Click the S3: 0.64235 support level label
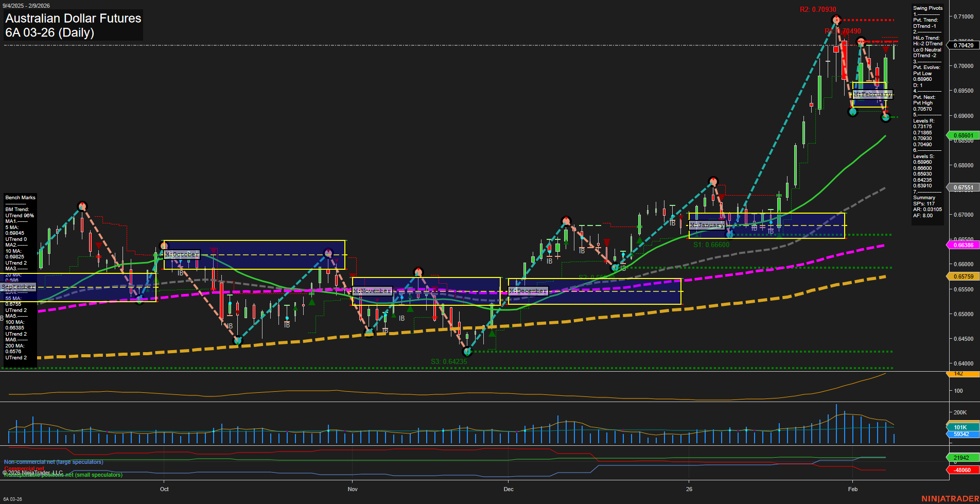This screenshot has height=504, width=980. pyautogui.click(x=449, y=361)
